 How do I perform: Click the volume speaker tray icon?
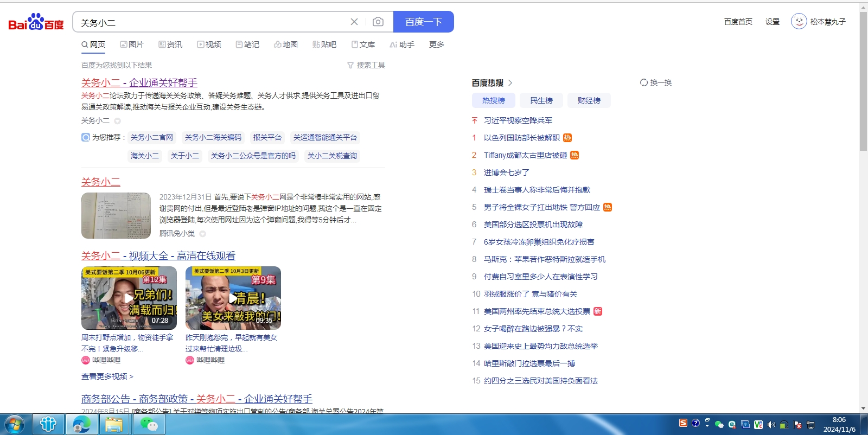(771, 425)
